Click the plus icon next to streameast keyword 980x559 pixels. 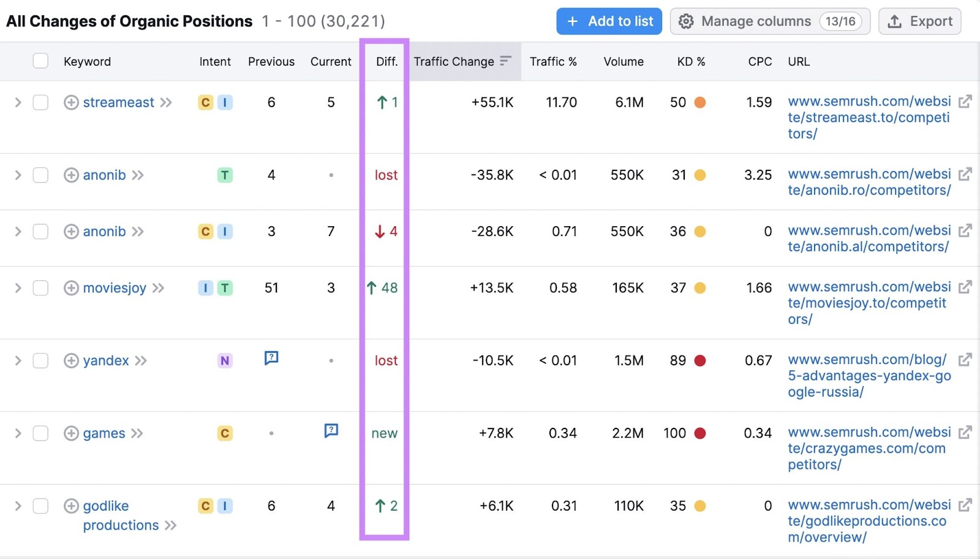70,102
